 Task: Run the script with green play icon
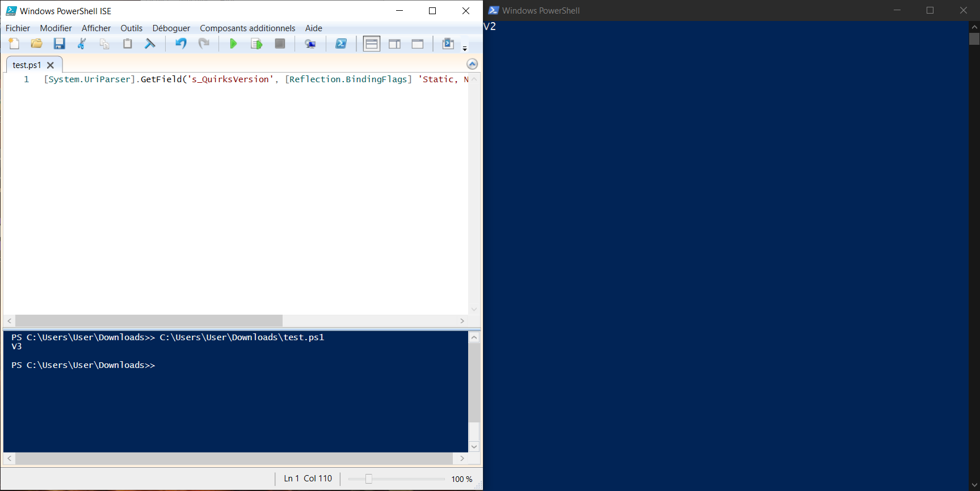[233, 44]
